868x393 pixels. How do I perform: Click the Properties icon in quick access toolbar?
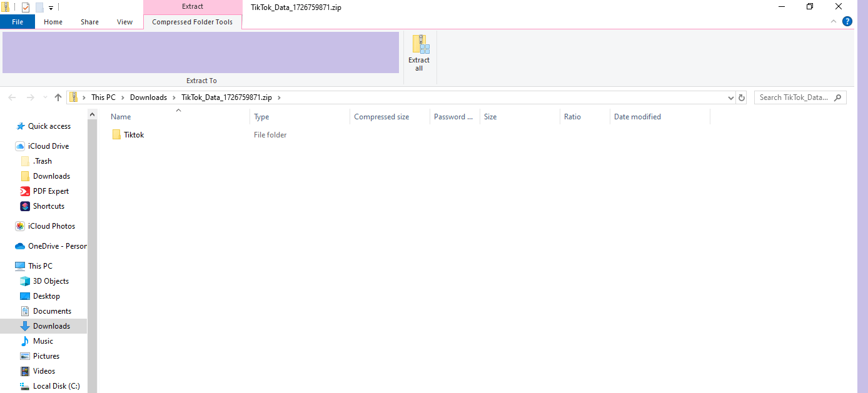click(26, 7)
